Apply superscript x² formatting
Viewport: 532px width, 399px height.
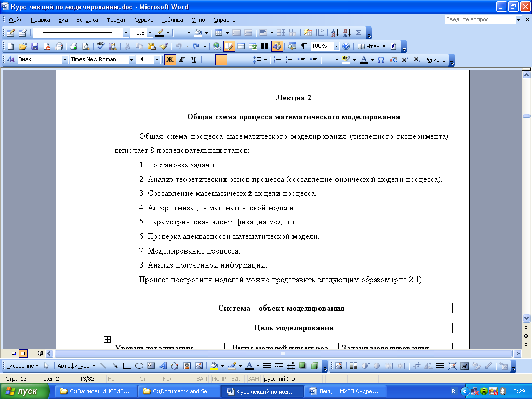(405, 60)
